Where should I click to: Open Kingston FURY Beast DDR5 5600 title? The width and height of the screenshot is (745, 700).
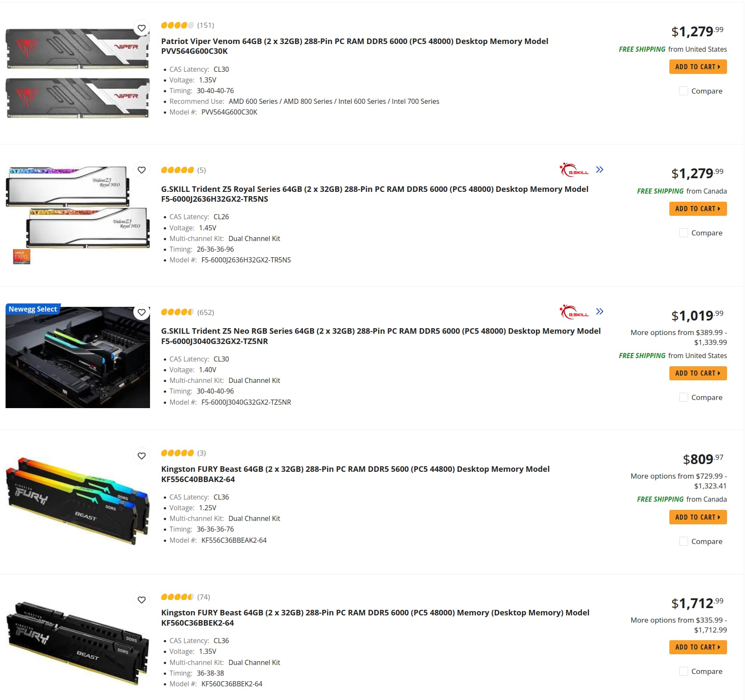pyautogui.click(x=355, y=474)
